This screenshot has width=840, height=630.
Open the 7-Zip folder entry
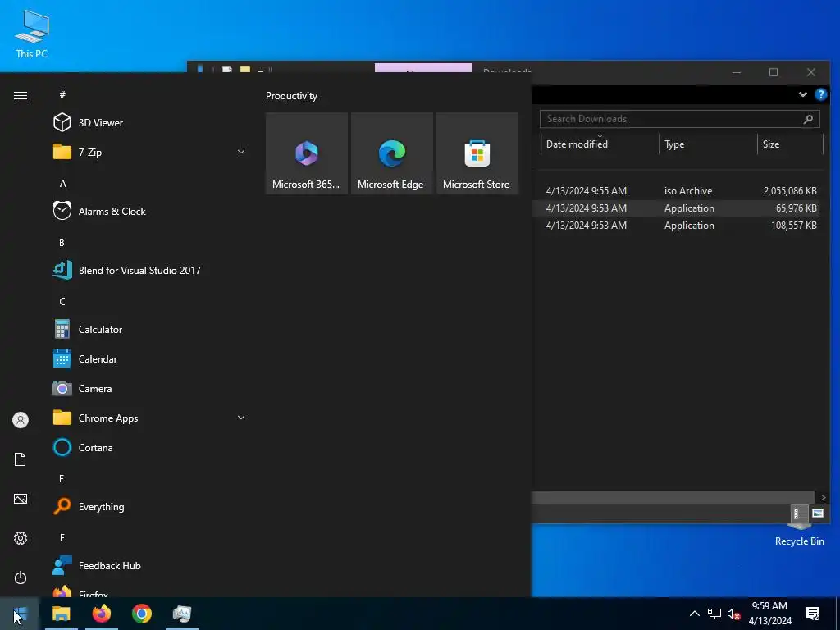click(150, 152)
